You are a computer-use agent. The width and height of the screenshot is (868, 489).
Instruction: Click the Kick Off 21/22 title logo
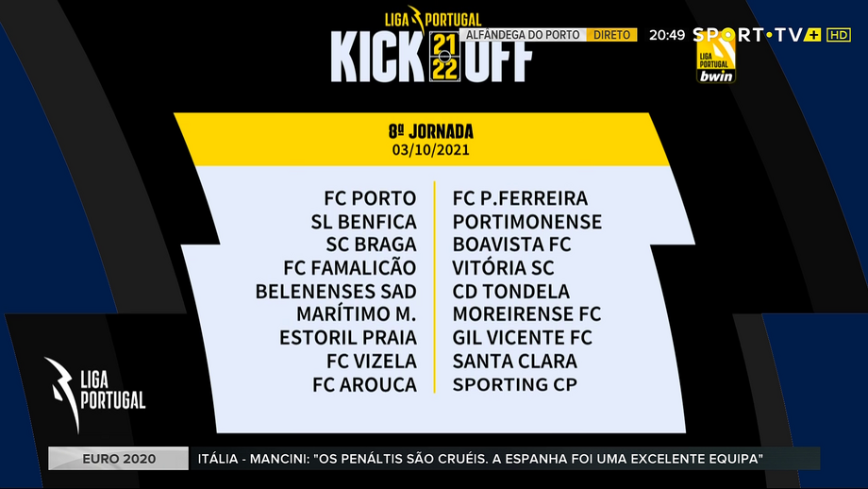click(430, 58)
